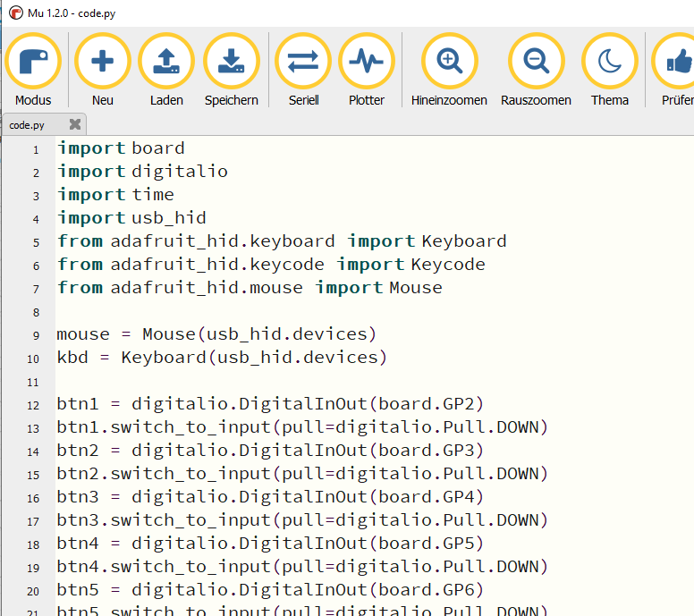This screenshot has width=694, height=616.
Task: Click the 'kbd = Keyboard(usb_hid.devices)' line
Action: (x=222, y=358)
